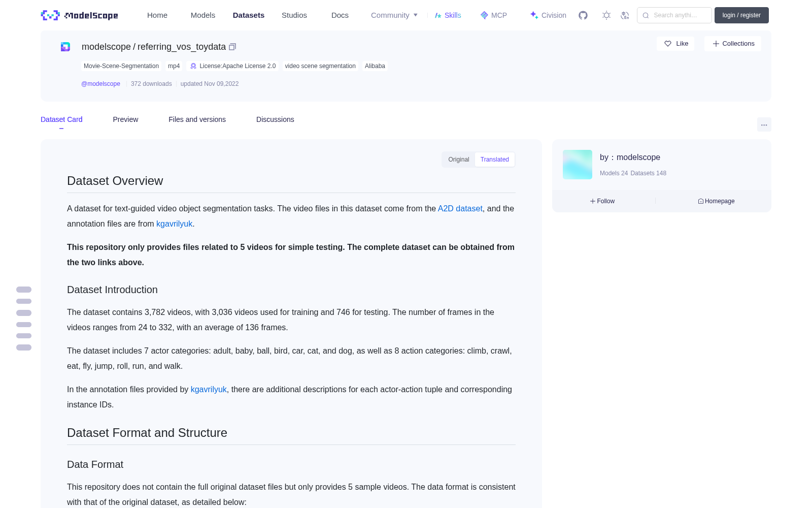Open the kgavrilyuk link in the annotation paragraph
This screenshot has width=812, height=508.
tap(209, 390)
